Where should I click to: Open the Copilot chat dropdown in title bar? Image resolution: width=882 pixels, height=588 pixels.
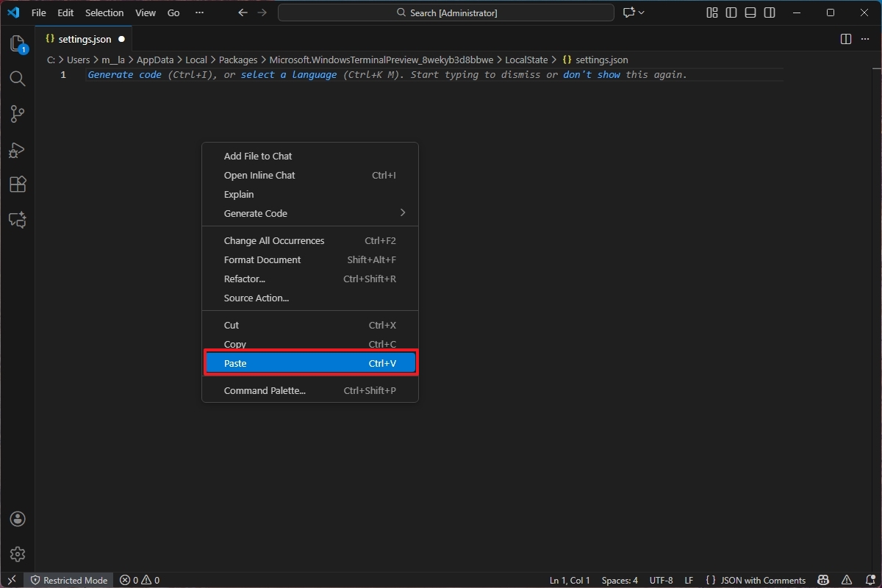(x=634, y=12)
